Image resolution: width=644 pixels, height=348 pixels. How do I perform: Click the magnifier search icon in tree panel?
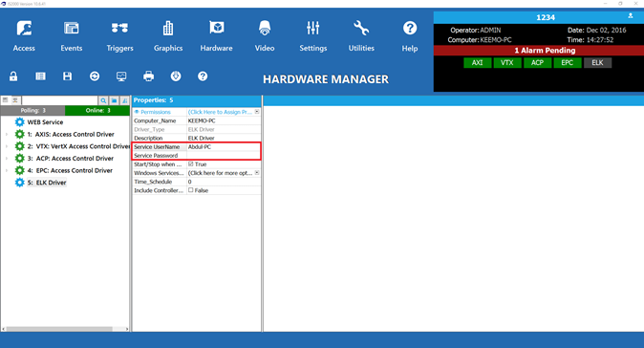coord(103,100)
